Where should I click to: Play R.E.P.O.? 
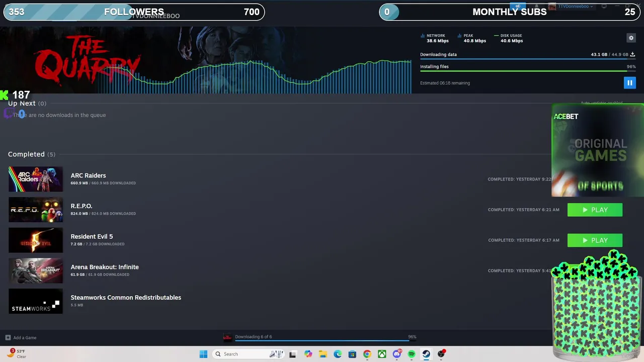595,210
